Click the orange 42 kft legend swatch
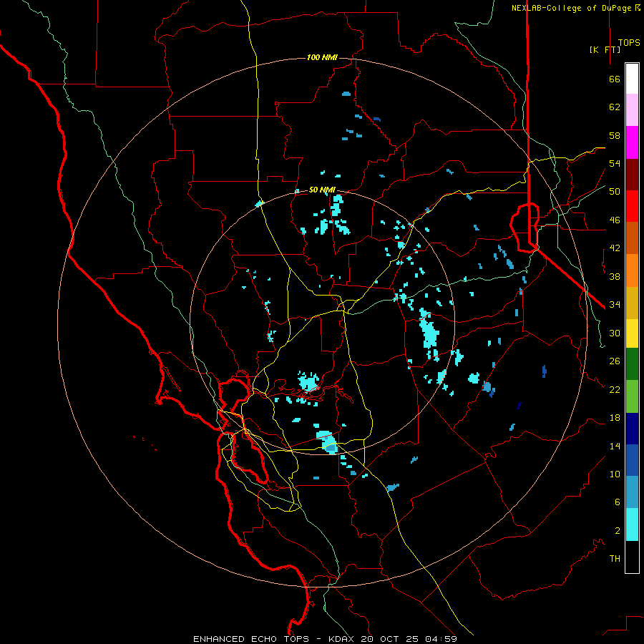The height and width of the screenshot is (644, 644). tap(632, 270)
